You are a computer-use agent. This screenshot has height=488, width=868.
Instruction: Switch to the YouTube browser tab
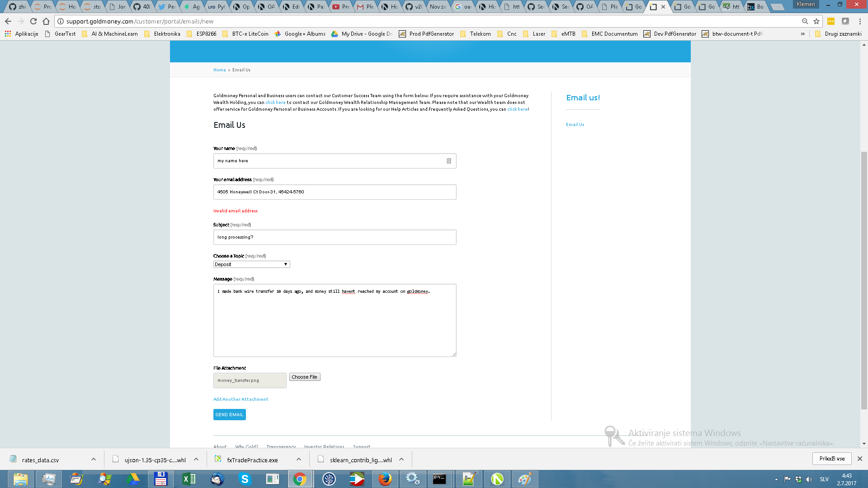coord(340,6)
